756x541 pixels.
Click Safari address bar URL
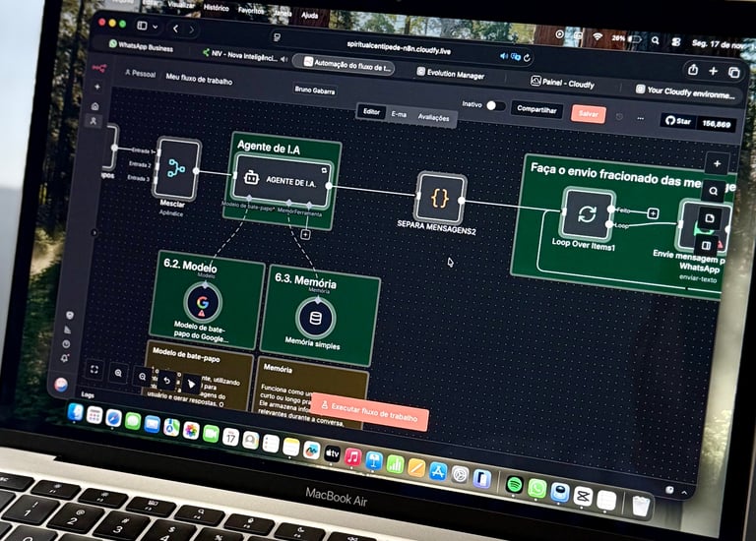pos(399,47)
